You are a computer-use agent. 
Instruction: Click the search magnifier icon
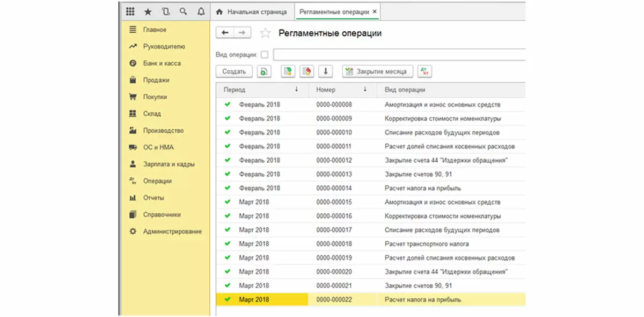click(x=184, y=11)
